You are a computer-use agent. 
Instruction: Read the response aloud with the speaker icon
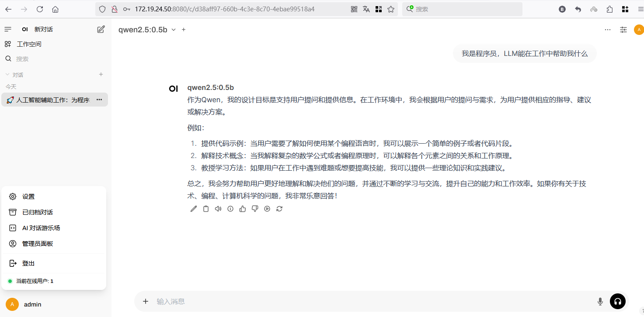pyautogui.click(x=218, y=209)
